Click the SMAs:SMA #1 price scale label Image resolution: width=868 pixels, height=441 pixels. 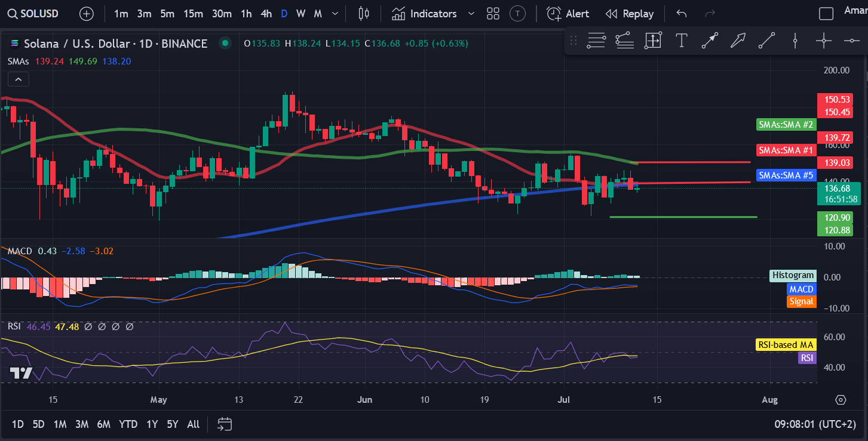(786, 150)
